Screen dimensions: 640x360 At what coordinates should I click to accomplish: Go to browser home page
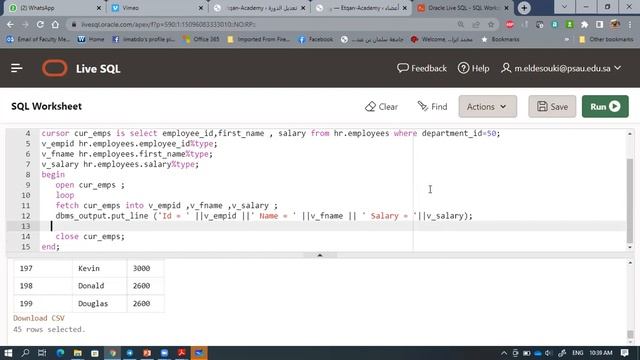coord(55,24)
